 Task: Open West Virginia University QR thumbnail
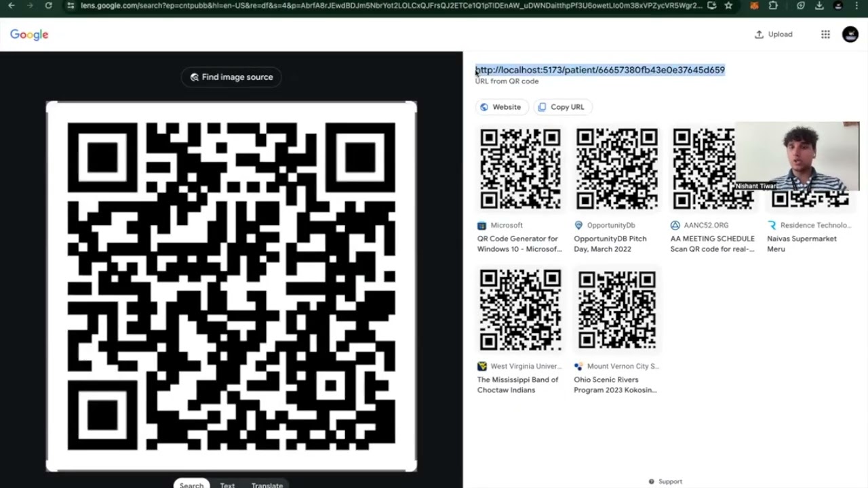click(x=520, y=310)
